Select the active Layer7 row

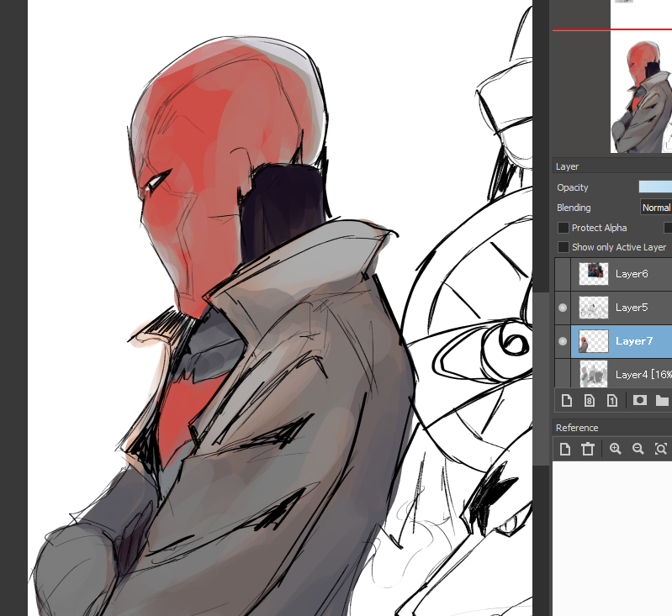pos(622,341)
